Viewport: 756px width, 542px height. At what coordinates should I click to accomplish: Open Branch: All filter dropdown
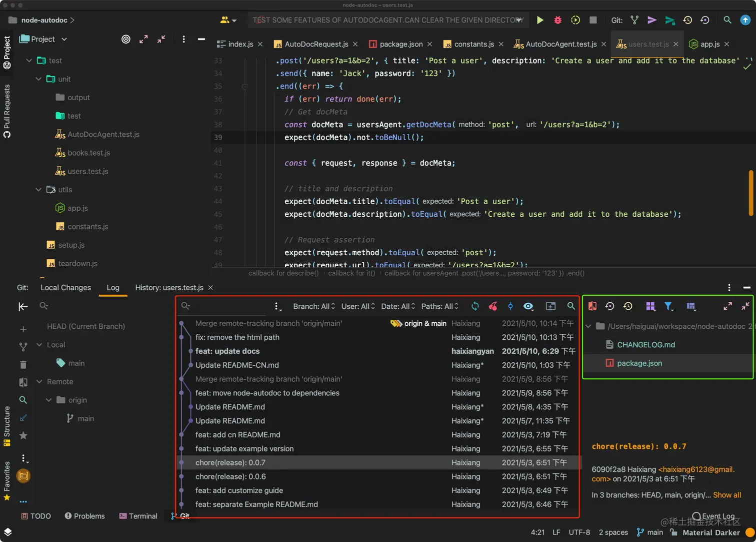[x=313, y=306]
